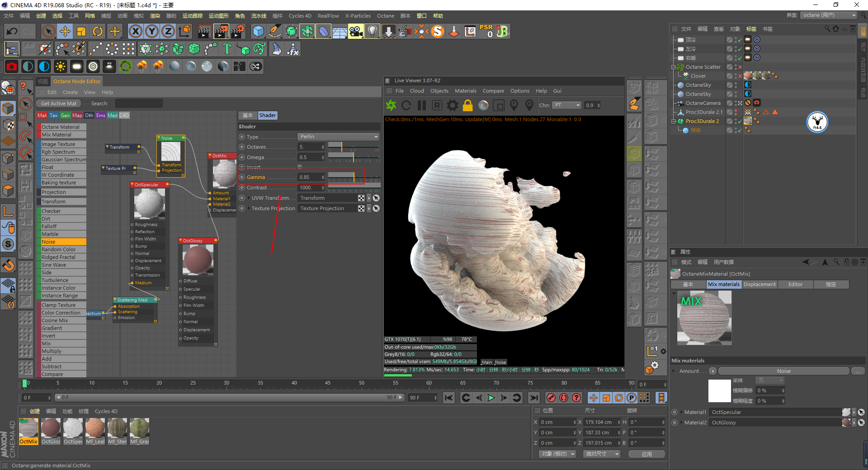The width and height of the screenshot is (868, 470).
Task: Open the Create menu in Octane Node Editor
Action: pyautogui.click(x=70, y=92)
